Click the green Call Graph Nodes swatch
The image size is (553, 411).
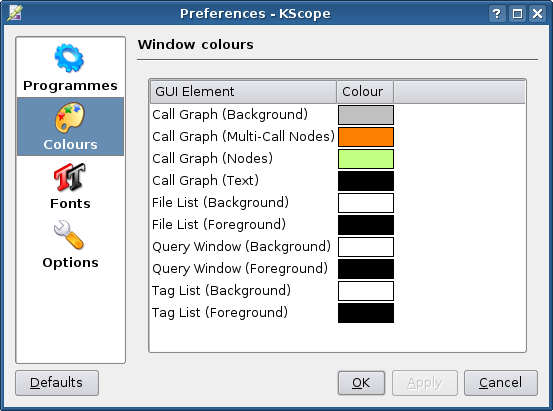[x=366, y=159]
